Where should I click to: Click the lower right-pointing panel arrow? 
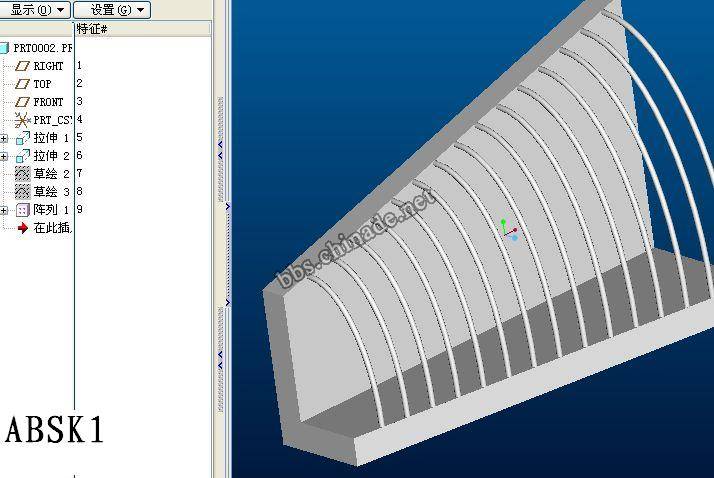[228, 302]
